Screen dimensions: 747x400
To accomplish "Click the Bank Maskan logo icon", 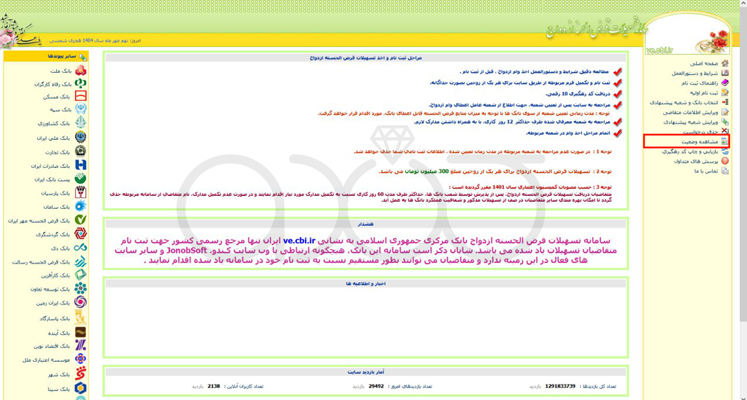I will 81,97.
